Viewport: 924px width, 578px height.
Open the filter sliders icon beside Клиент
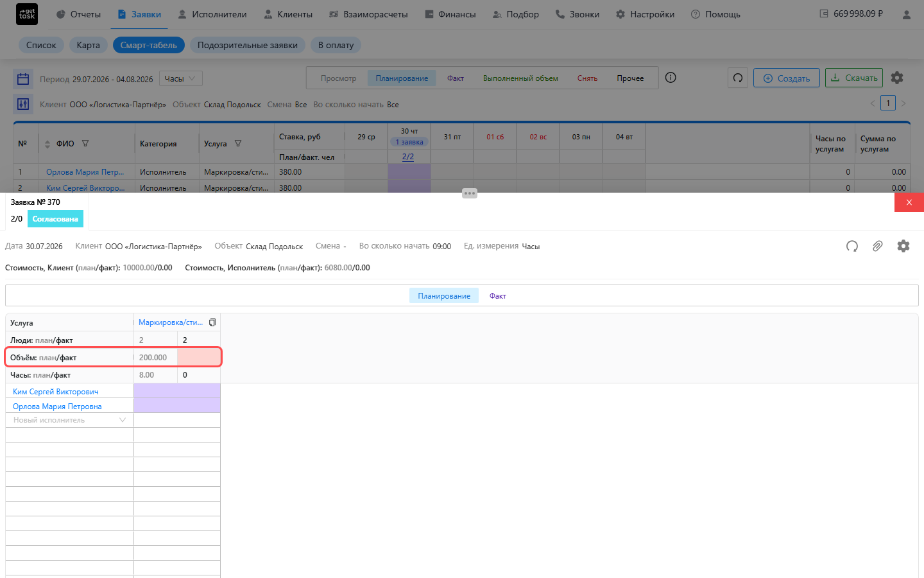[x=23, y=104]
